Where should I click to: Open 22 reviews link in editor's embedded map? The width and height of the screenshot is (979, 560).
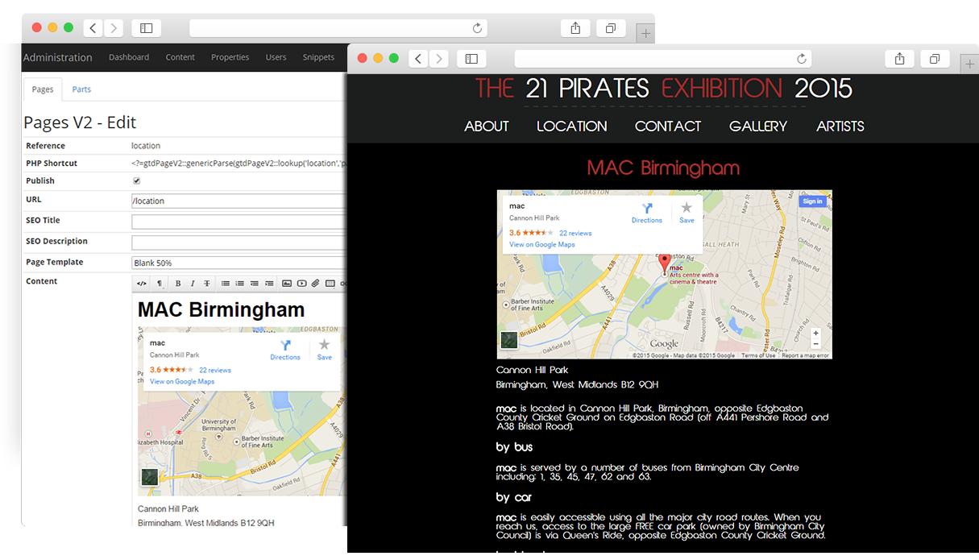[215, 371]
